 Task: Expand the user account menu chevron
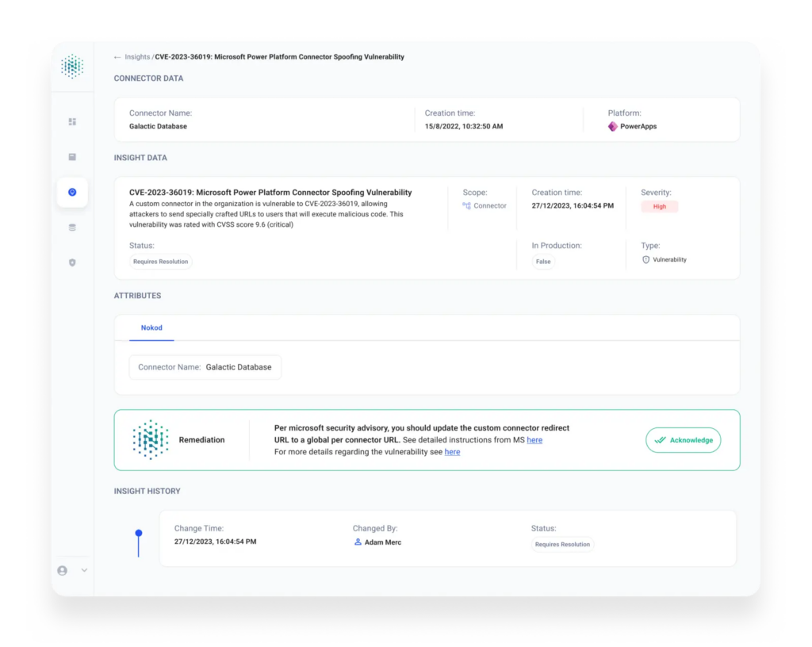84,570
